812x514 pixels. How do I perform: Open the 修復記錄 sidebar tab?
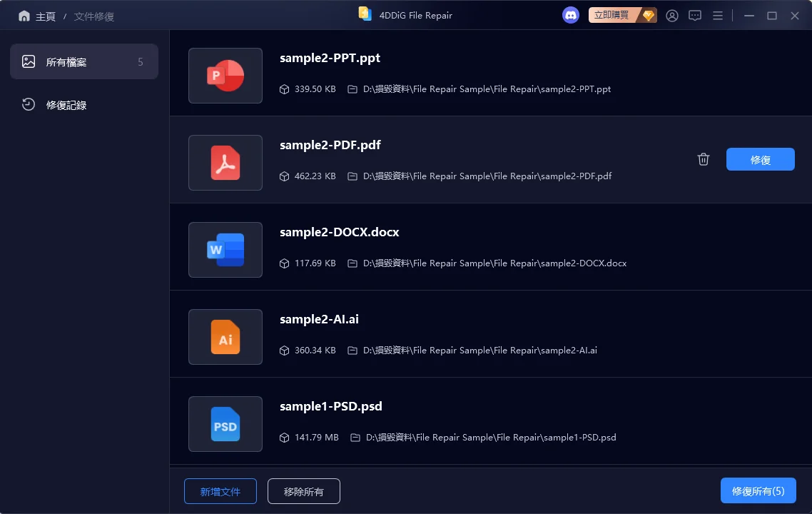tap(84, 105)
